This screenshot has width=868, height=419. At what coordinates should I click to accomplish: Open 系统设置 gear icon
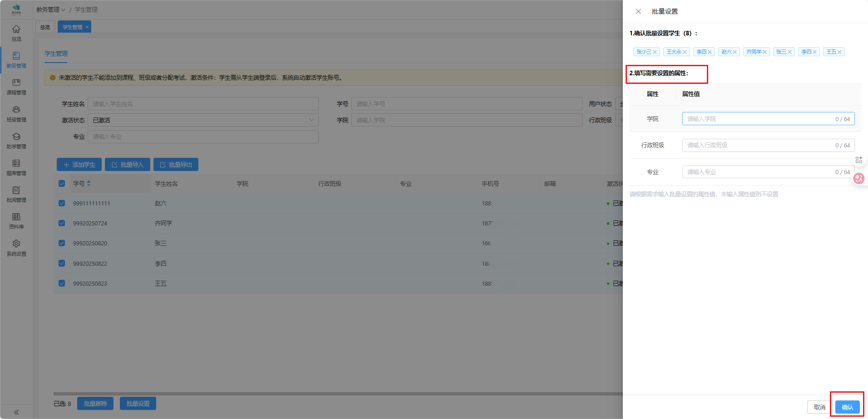click(16, 247)
